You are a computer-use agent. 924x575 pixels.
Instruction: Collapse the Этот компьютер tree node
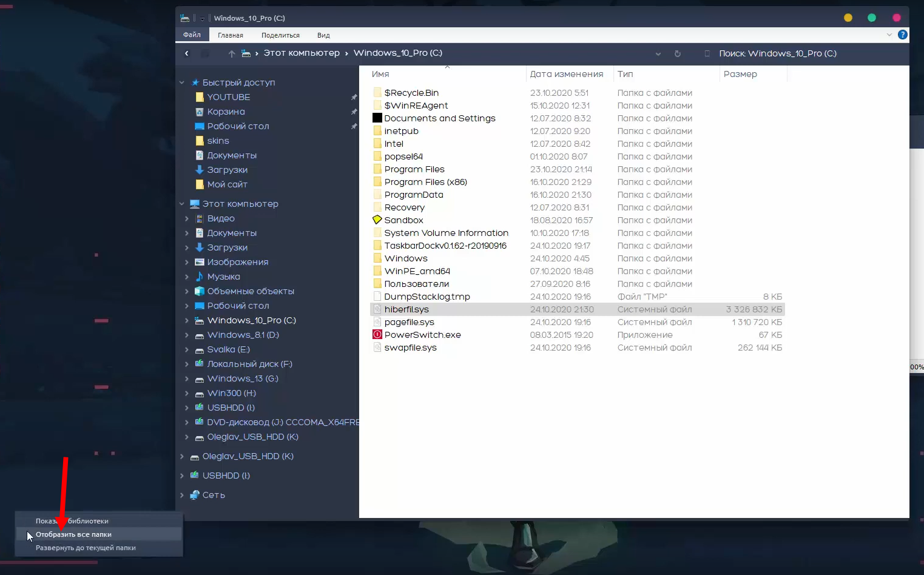click(181, 204)
